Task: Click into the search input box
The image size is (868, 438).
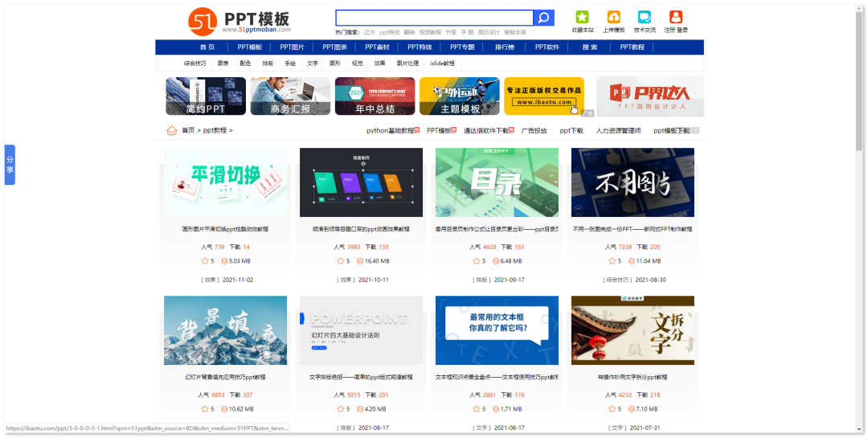Action: coord(434,18)
